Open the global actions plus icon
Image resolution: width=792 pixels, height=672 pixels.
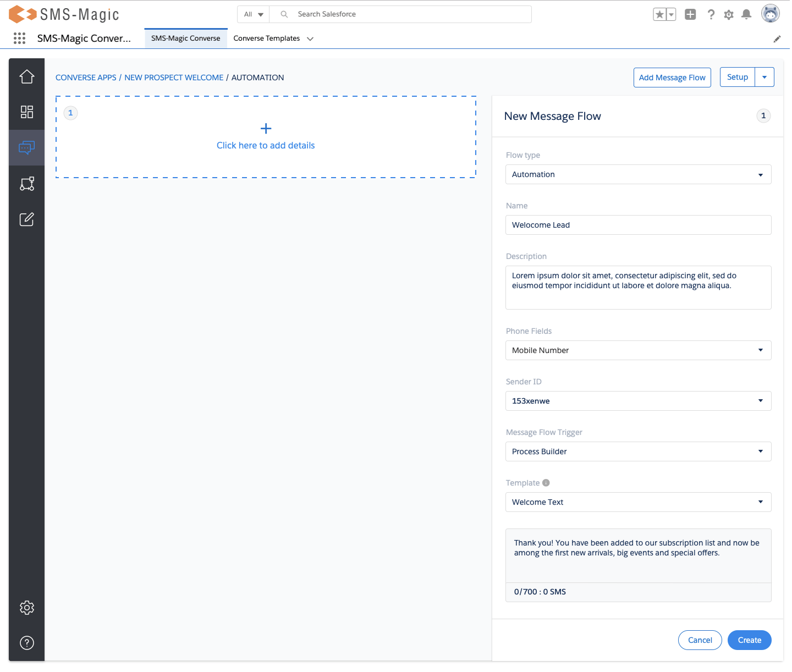point(690,14)
